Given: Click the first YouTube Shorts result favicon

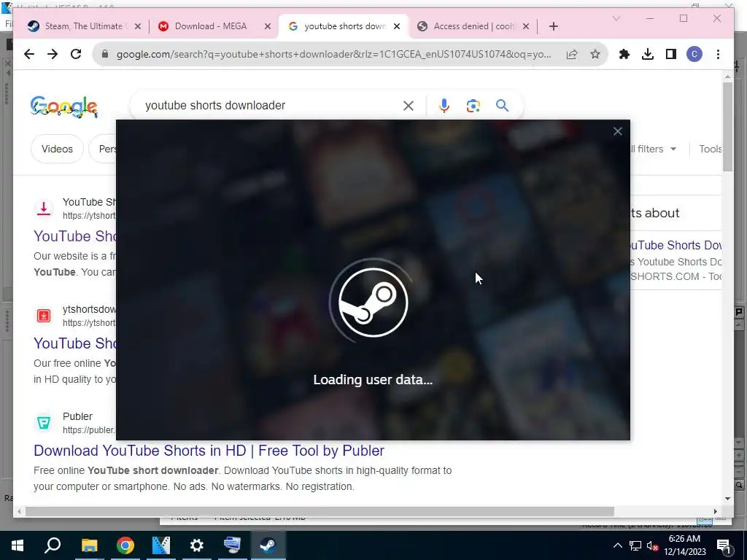Looking at the screenshot, I should 44,208.
